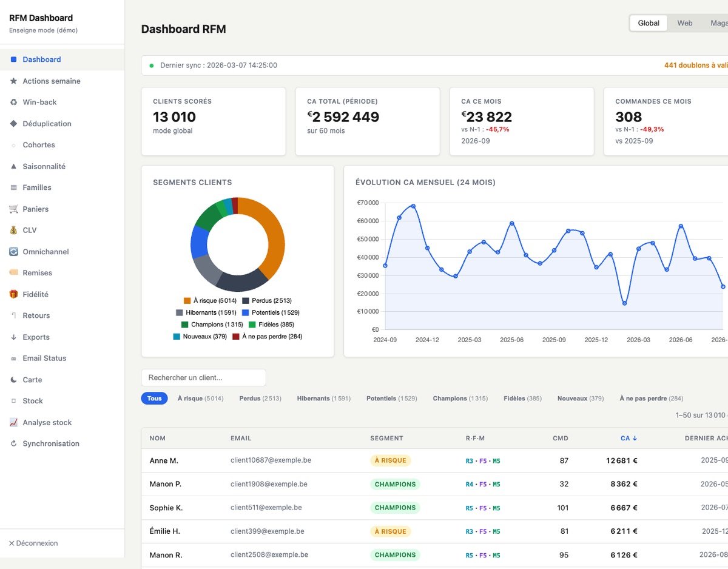Click the Clients scorés card value 13 010
This screenshot has width=728, height=569.
174,117
